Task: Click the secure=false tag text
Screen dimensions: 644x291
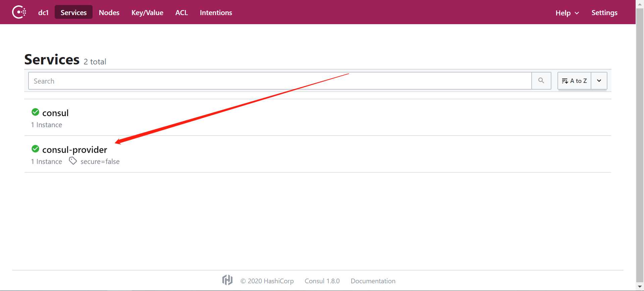Action: point(100,161)
